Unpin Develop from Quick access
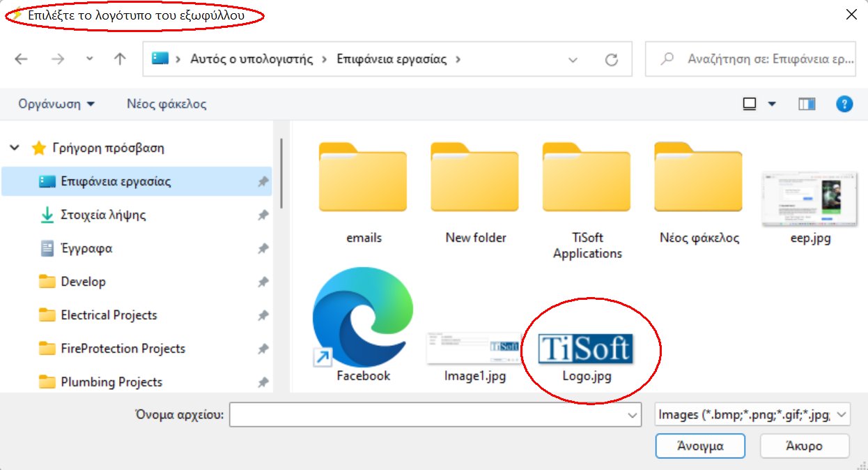The height and width of the screenshot is (470, 868). [x=263, y=282]
